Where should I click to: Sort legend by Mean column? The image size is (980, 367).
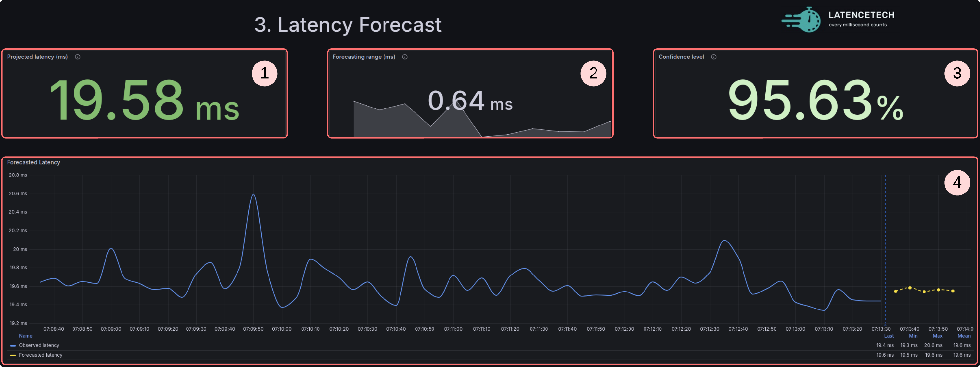coord(964,336)
